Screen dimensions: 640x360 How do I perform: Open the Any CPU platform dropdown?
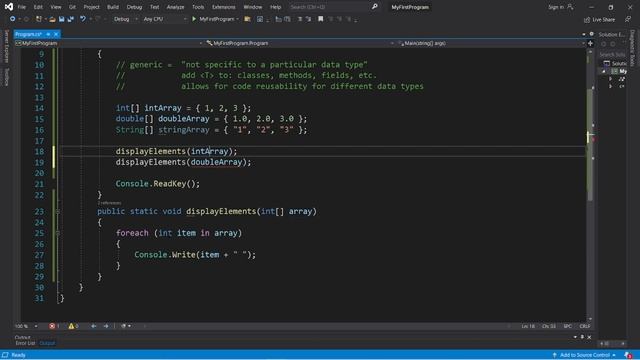[x=164, y=19]
